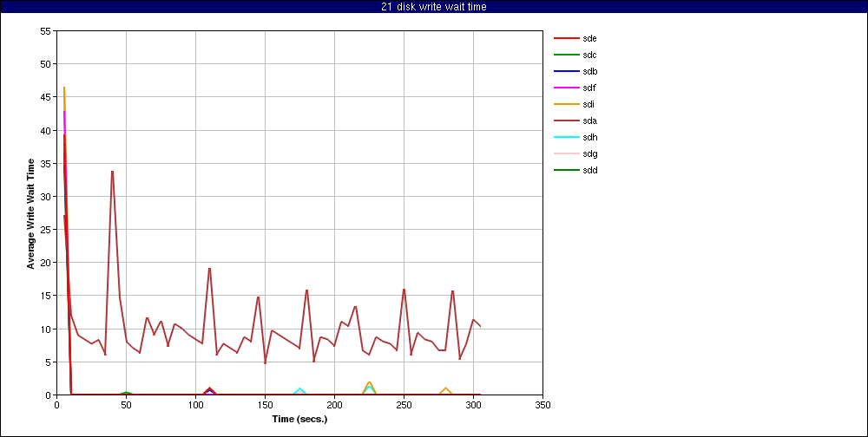The width and height of the screenshot is (868, 437).
Task: Click the brown sda legend line swatch
Action: 566,121
